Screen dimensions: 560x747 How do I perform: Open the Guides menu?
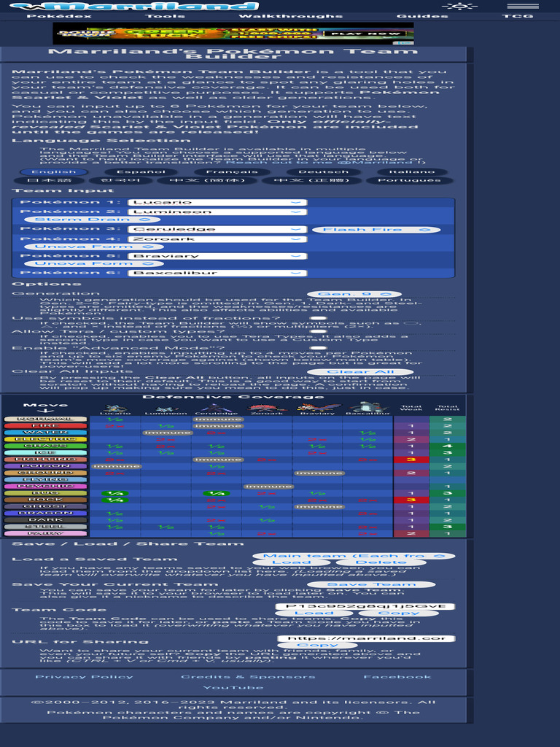pyautogui.click(x=422, y=16)
